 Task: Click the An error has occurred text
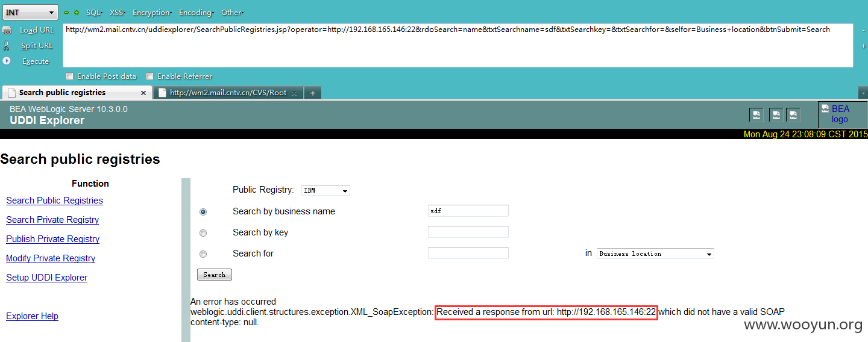pos(233,302)
